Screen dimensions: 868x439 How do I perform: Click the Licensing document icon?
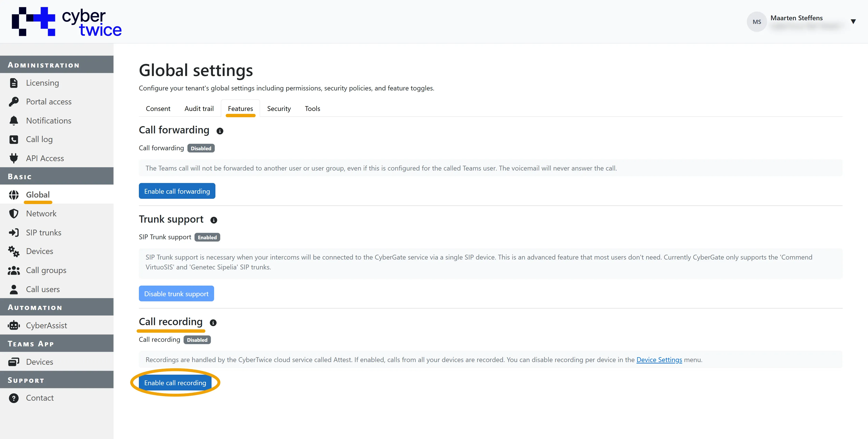click(x=14, y=83)
